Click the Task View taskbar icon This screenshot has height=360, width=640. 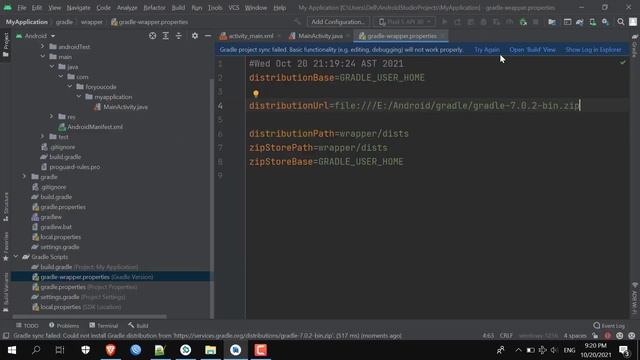coord(60,350)
